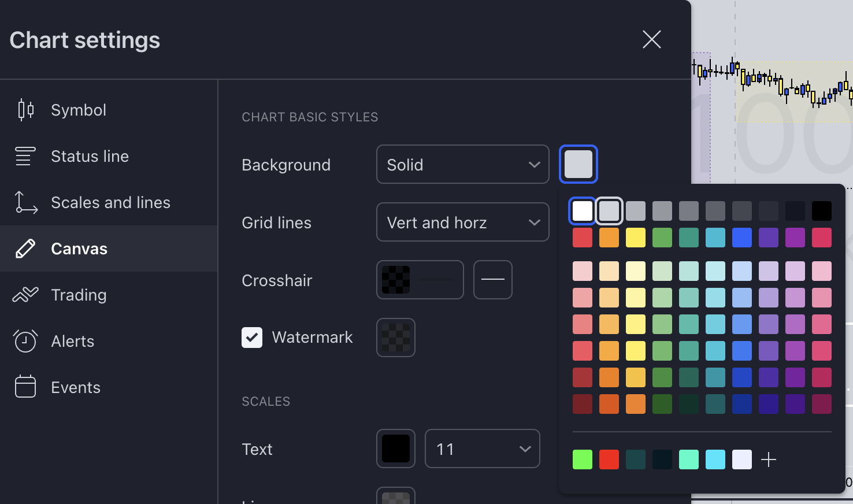Select the black swatch in palette
The height and width of the screenshot is (504, 853).
tap(821, 211)
